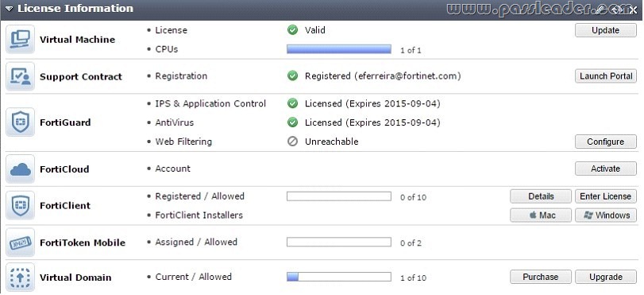Click the Web Filtering unreachable status icon
The image size is (644, 295).
click(x=292, y=142)
